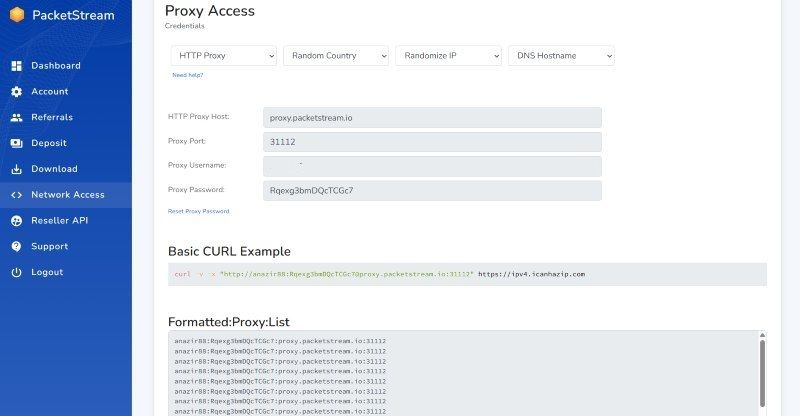The image size is (800, 416).
Task: Click the Credentials subtitle text
Action: (185, 26)
